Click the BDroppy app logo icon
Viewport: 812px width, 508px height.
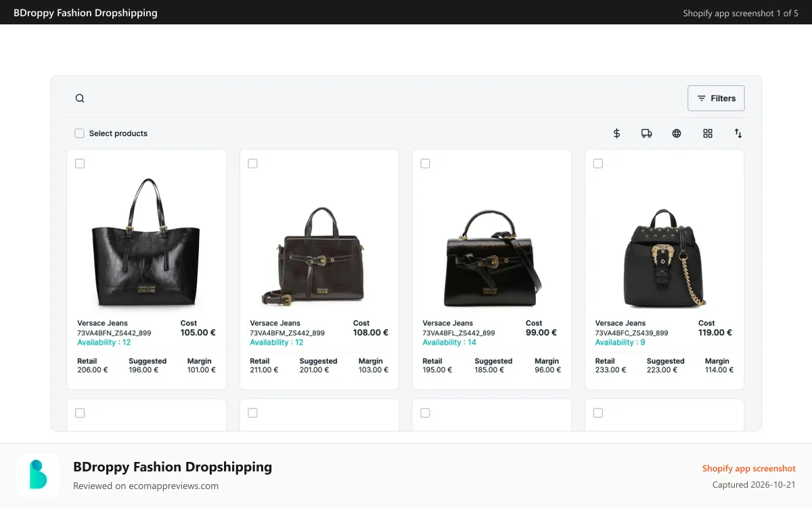pyautogui.click(x=38, y=475)
